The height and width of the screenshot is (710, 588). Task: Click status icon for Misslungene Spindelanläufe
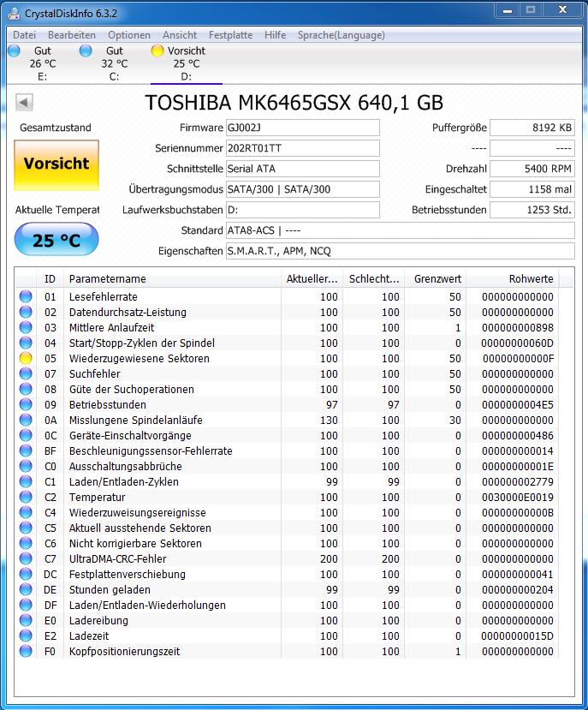26,420
